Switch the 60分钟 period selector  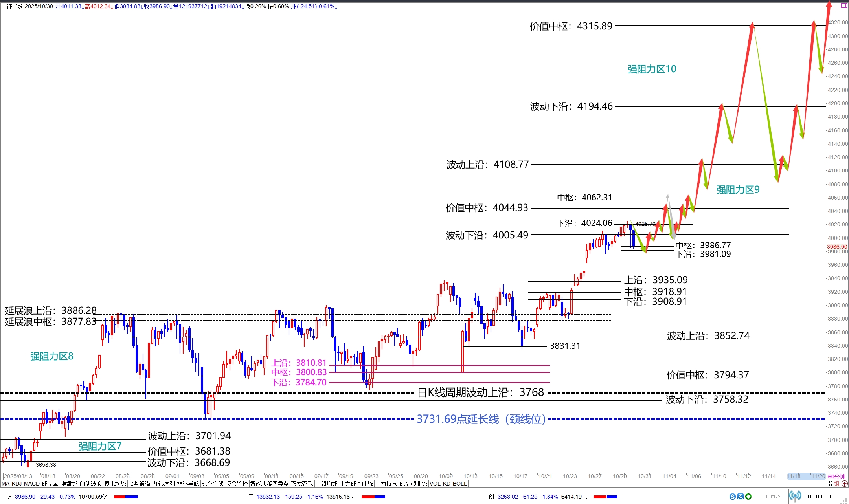(x=836, y=476)
